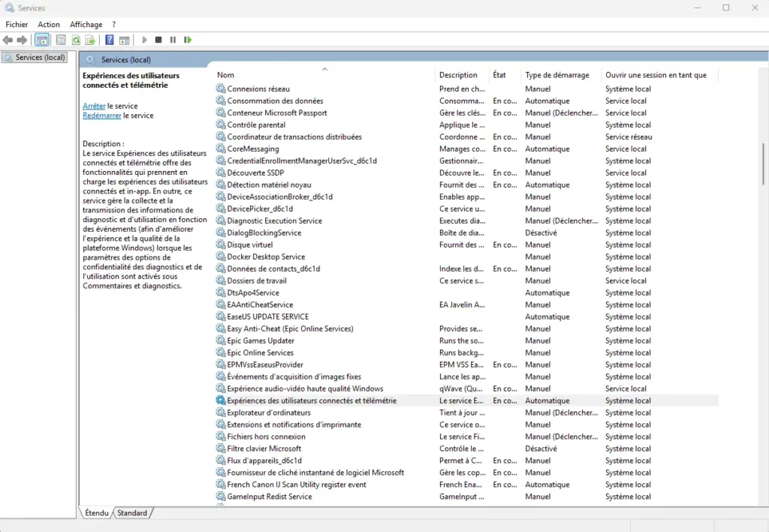The height and width of the screenshot is (532, 769).
Task: Restart the service with the restart icon
Action: tap(187, 40)
